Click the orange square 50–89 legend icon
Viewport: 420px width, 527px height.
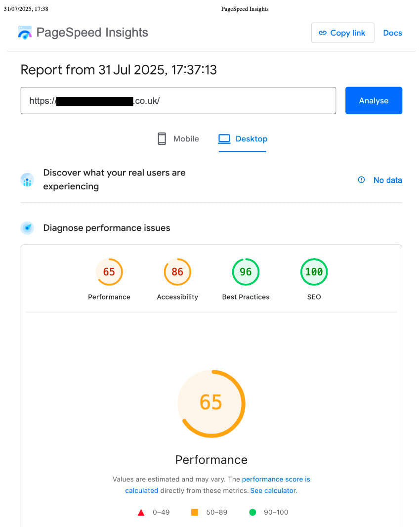click(195, 512)
